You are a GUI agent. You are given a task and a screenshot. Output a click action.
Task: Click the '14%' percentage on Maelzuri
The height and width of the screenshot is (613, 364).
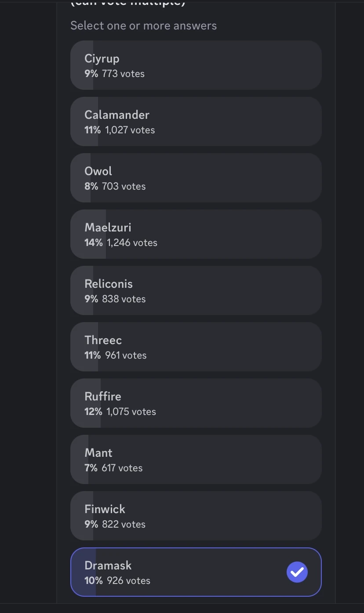[x=92, y=242]
